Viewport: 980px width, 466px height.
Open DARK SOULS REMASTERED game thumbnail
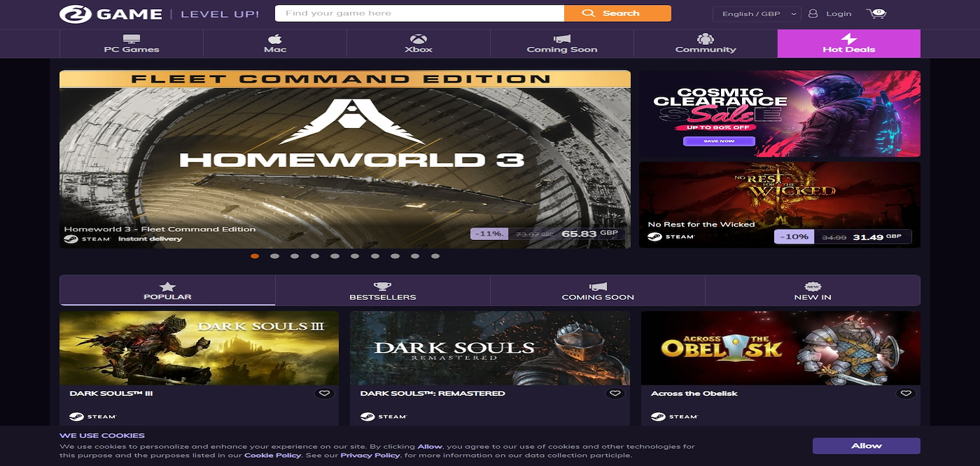coord(490,348)
